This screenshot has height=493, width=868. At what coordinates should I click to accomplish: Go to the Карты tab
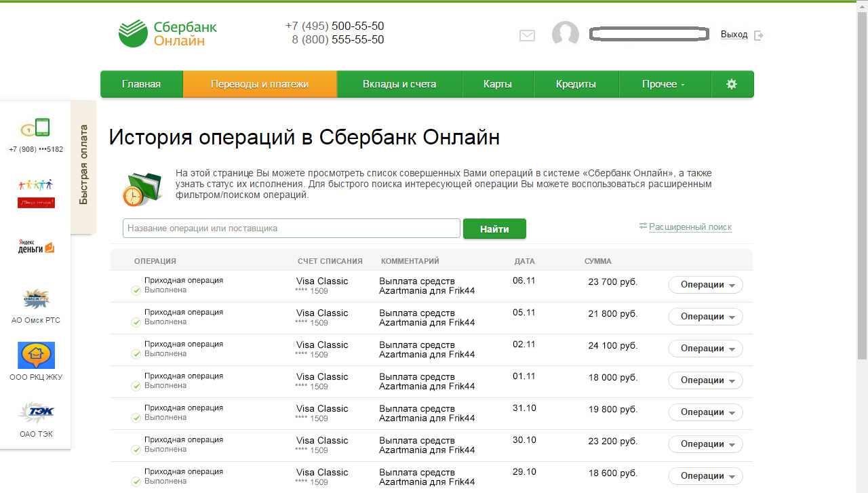pyautogui.click(x=498, y=84)
